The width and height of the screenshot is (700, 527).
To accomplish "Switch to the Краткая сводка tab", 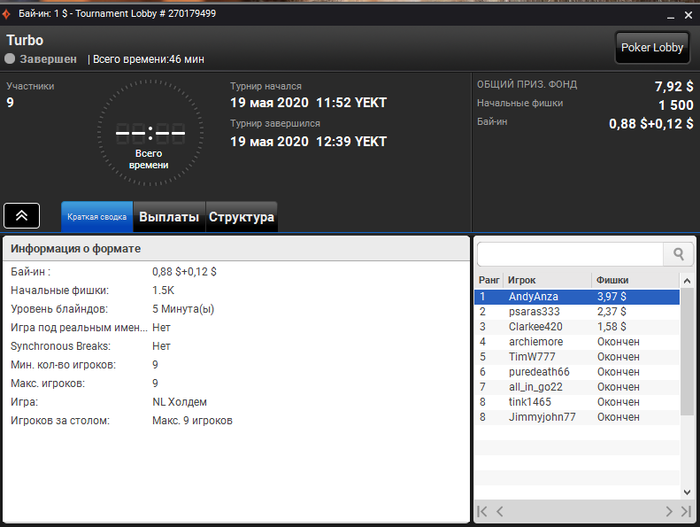I will coord(97,217).
